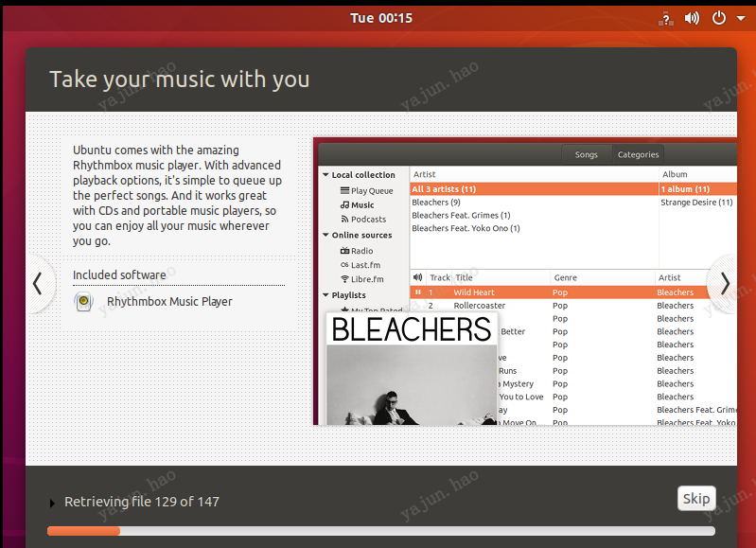
Task: Open the system menu dropdown arrow
Action: (x=741, y=18)
